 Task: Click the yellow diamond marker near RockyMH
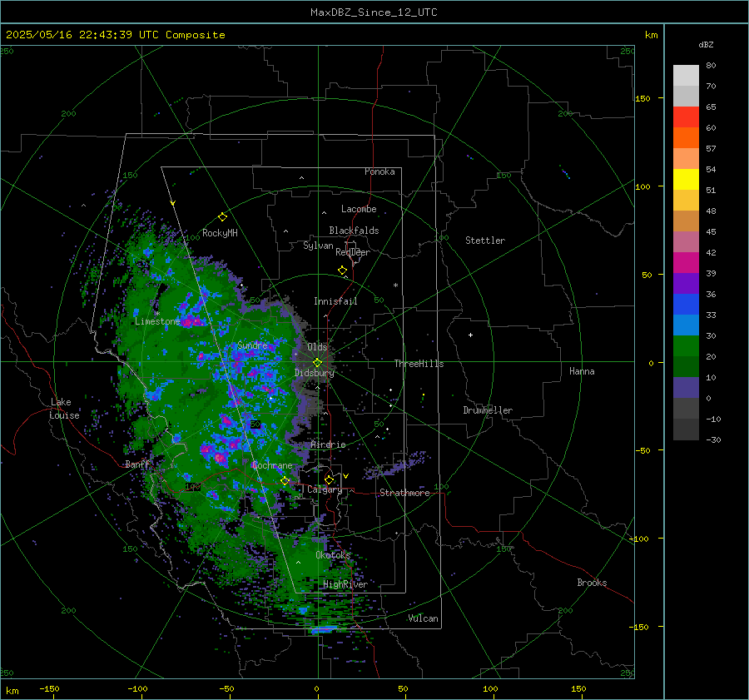click(x=222, y=217)
